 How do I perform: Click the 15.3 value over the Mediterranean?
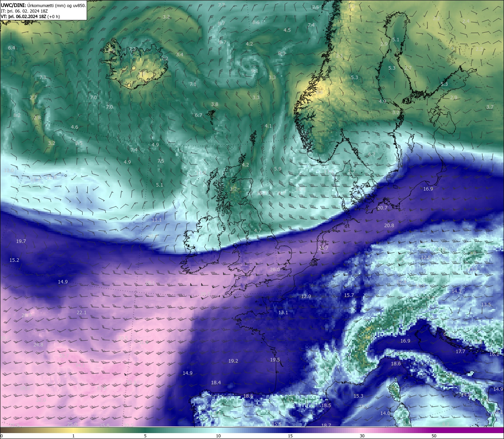pyautogui.click(x=358, y=396)
